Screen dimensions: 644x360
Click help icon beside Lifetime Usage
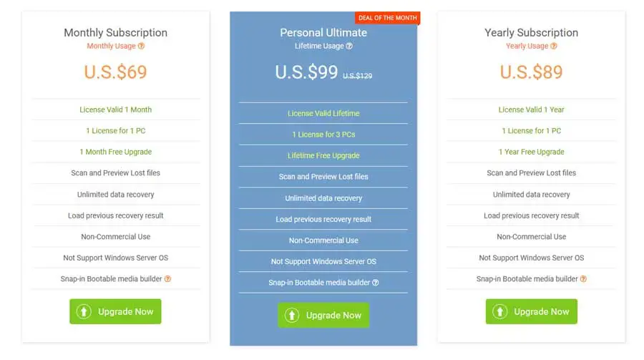coord(349,46)
